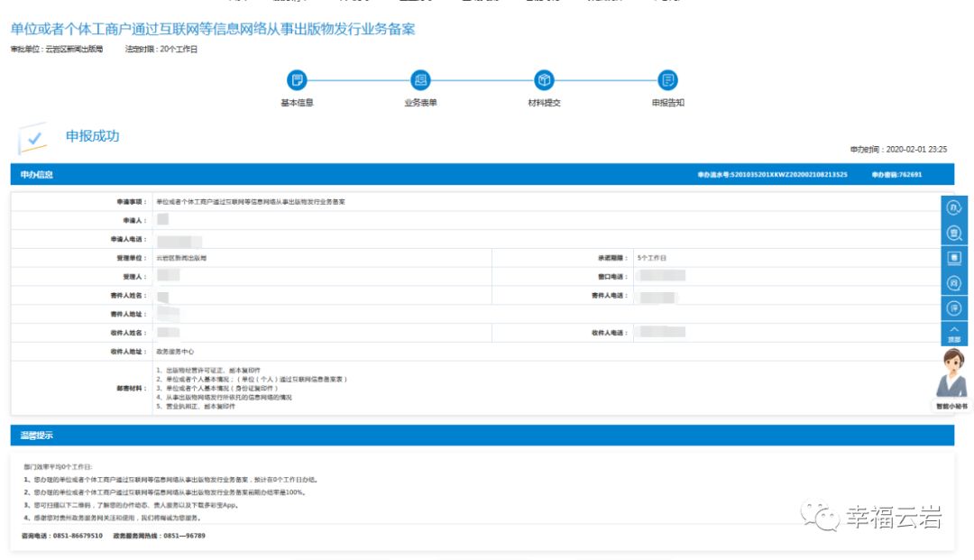Open the 查 search icon in right sidebar
974x560 pixels.
pos(954,234)
